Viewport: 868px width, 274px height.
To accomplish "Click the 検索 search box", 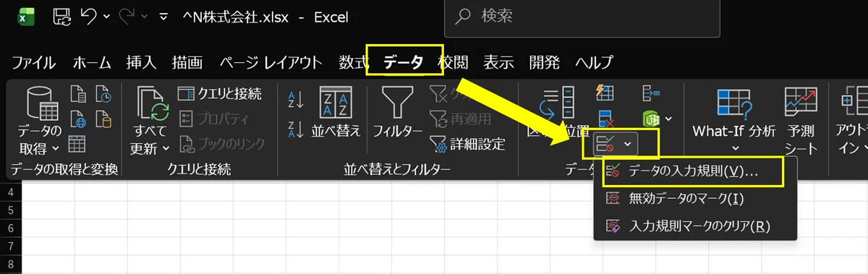I will (582, 16).
